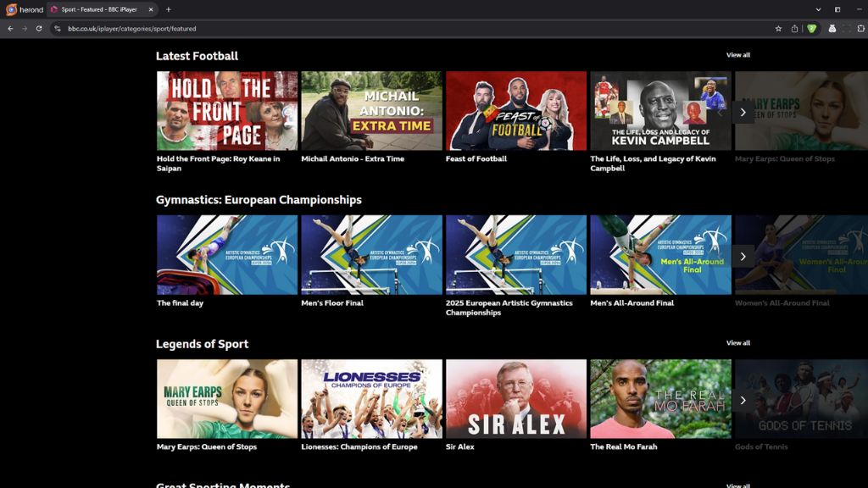Click 'Sir Alex' title text
This screenshot has height=488, width=868.
460,447
